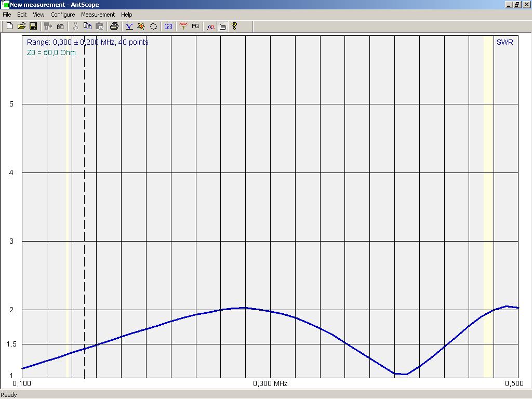Viewport: 532px width, 399px height.
Task: Click the SWR axis value 5
Action: (x=11, y=104)
